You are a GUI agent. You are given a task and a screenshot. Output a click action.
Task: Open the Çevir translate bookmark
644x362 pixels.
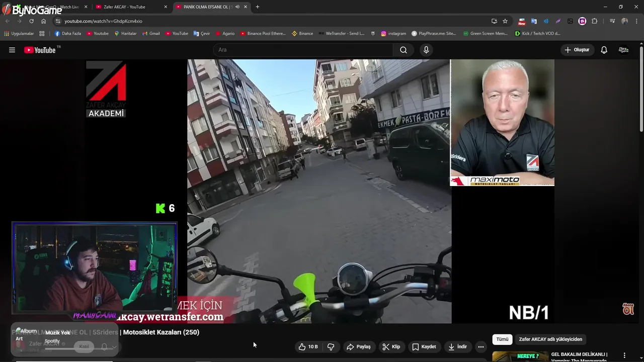point(202,34)
